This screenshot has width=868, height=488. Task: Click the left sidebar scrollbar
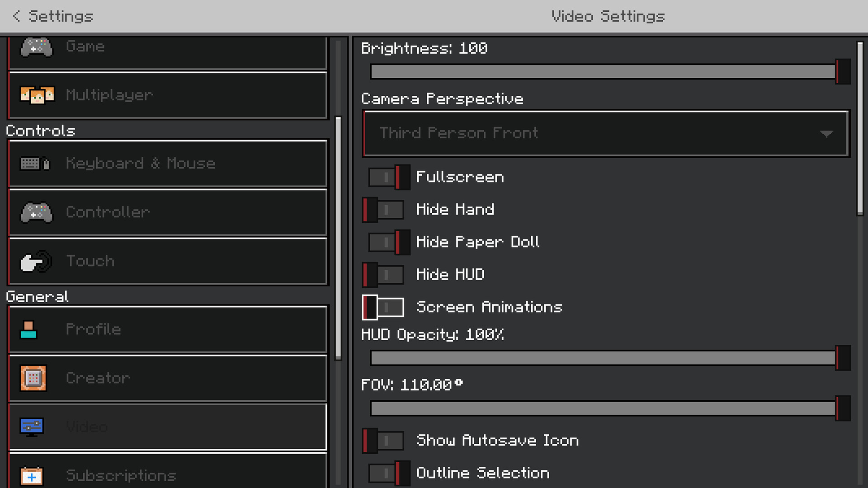click(338, 238)
